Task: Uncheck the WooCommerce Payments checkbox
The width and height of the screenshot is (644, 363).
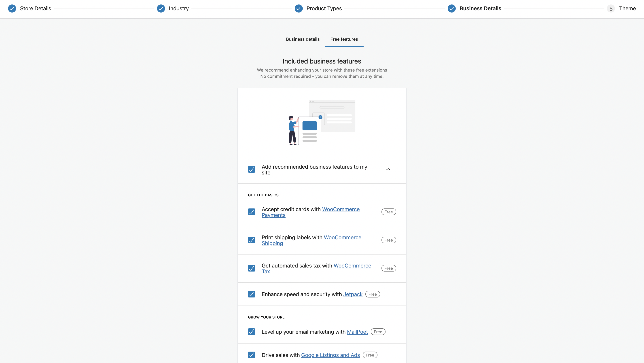Action: [x=252, y=212]
